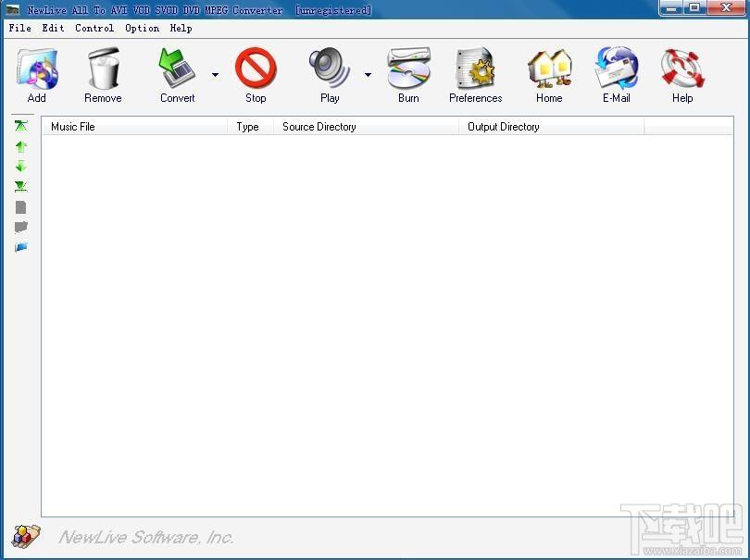This screenshot has width=750, height=560.
Task: Move selected item up one position
Action: [x=21, y=146]
